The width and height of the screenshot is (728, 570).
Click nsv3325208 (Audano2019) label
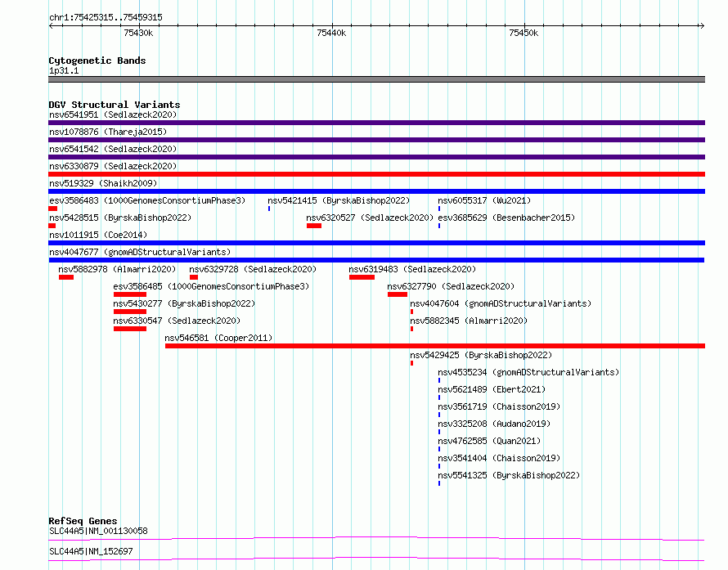point(494,424)
